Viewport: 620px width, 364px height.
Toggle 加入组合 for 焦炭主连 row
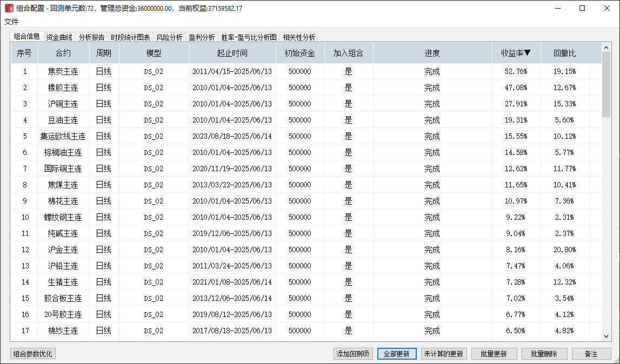point(348,71)
